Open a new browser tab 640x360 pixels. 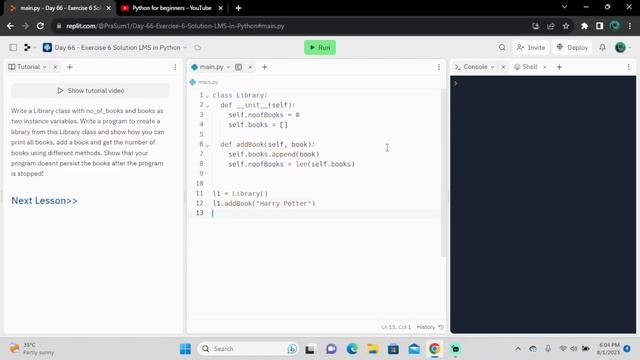pyautogui.click(x=238, y=8)
